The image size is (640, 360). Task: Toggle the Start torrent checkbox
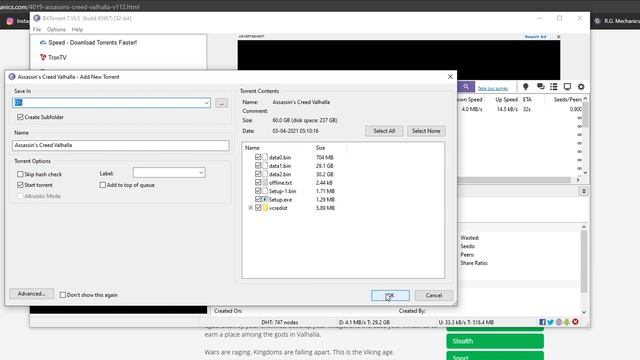pos(20,185)
